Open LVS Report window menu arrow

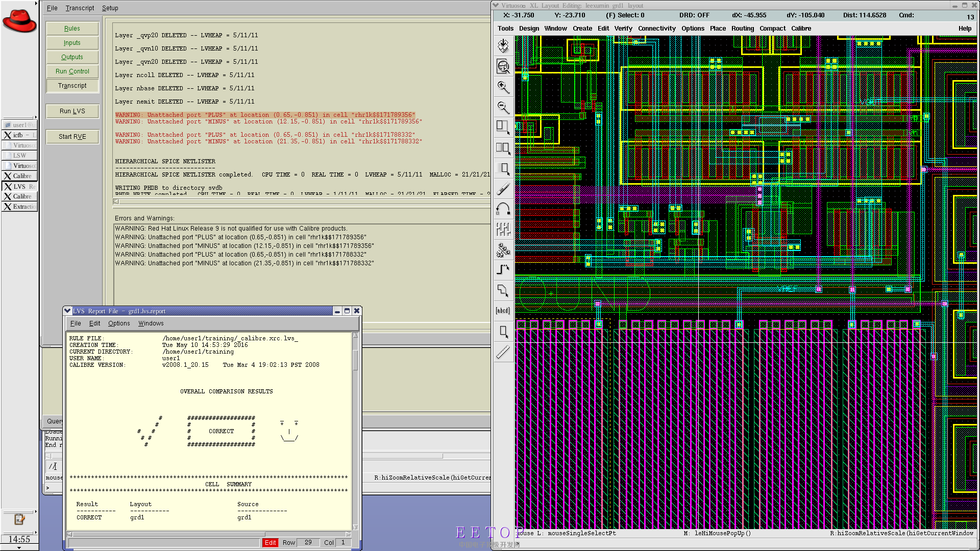(67, 311)
